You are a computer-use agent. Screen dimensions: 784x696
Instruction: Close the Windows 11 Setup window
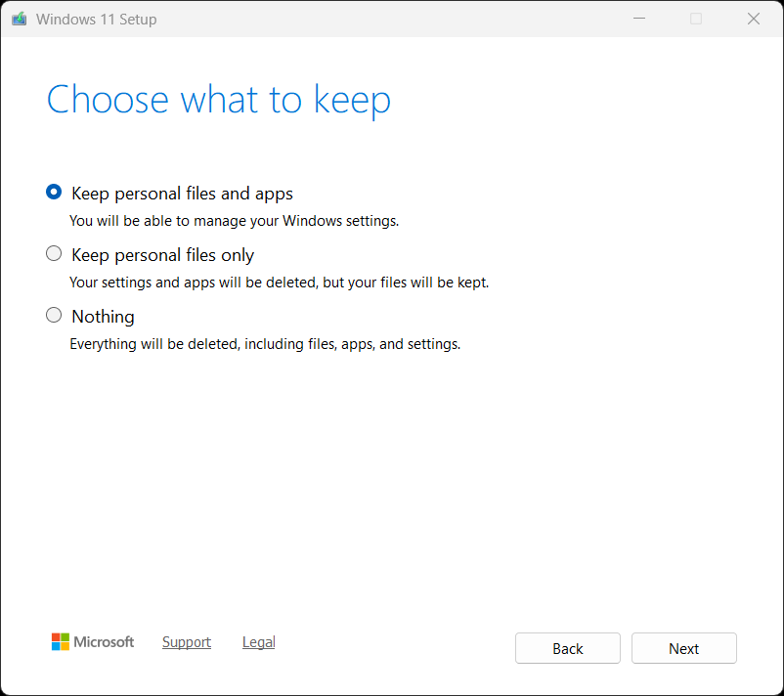(754, 19)
